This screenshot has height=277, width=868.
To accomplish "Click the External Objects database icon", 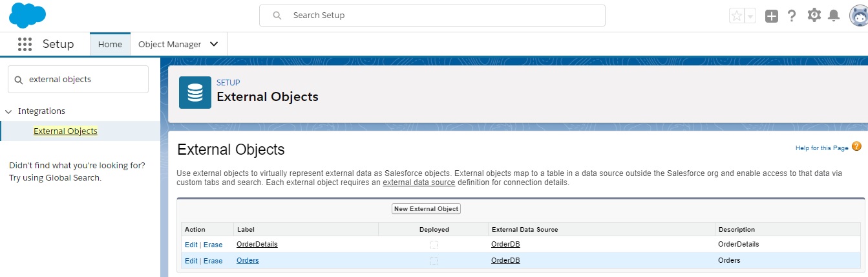I will [x=195, y=93].
